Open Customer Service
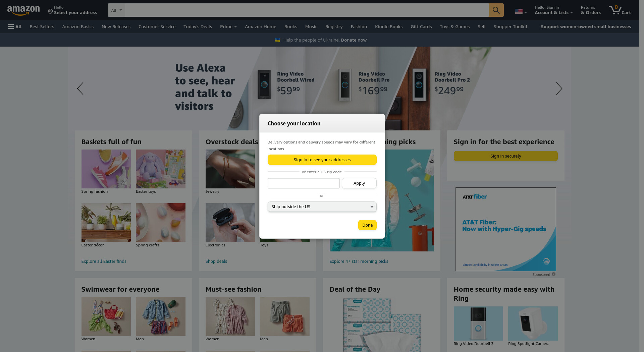The width and height of the screenshot is (644, 352). (x=157, y=26)
